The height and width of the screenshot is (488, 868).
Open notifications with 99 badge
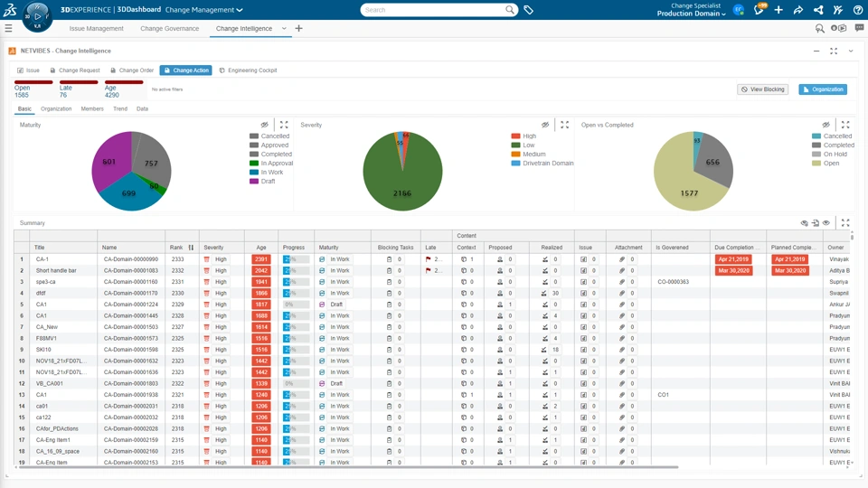click(x=759, y=9)
